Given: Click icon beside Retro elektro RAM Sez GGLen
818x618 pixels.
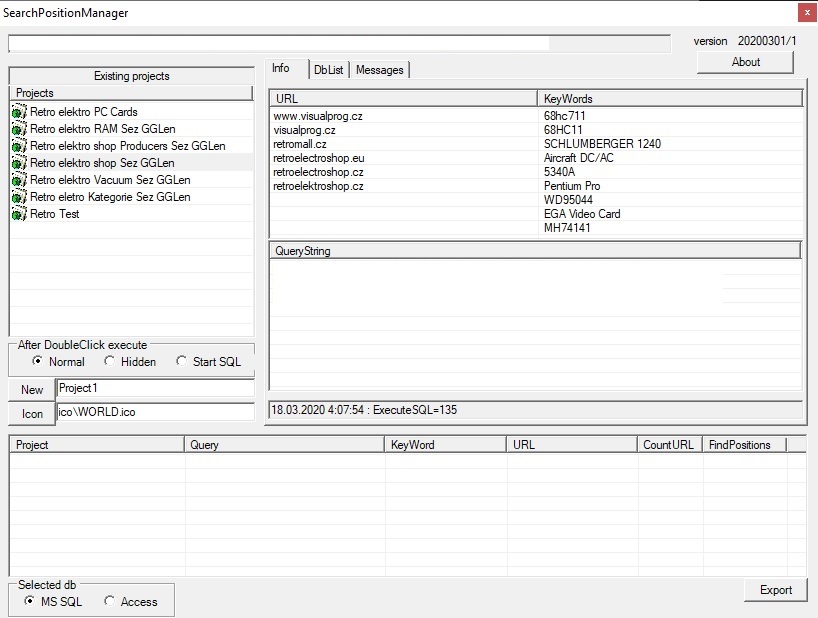Looking at the screenshot, I should (x=19, y=129).
